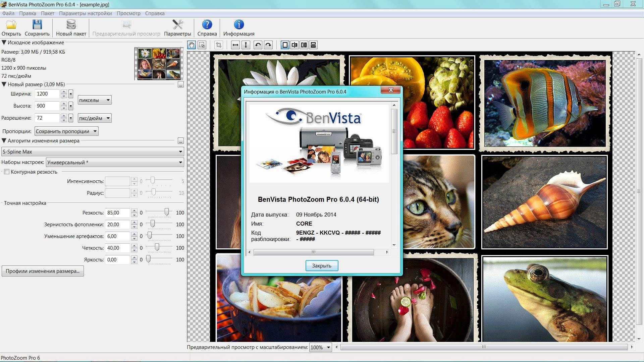
Task: Close info dialog with red X
Action: pyautogui.click(x=391, y=90)
